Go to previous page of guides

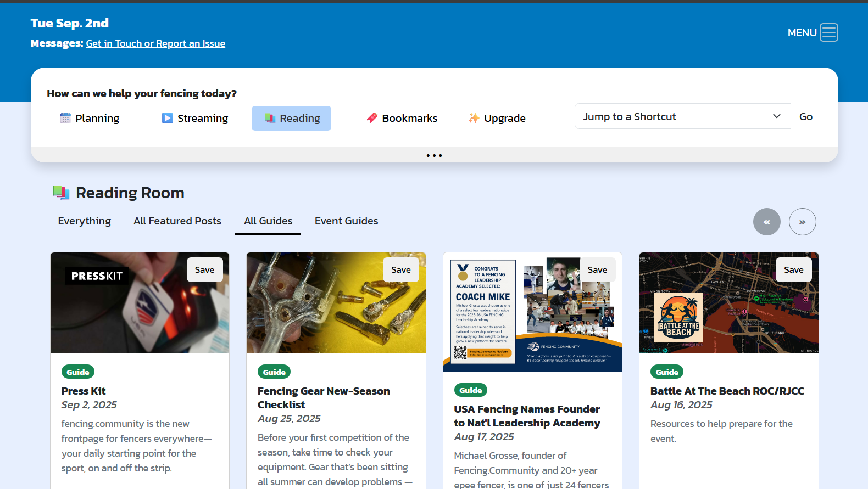point(767,222)
